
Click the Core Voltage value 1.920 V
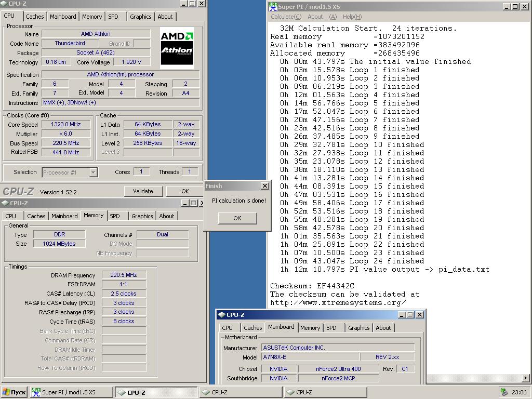point(131,62)
